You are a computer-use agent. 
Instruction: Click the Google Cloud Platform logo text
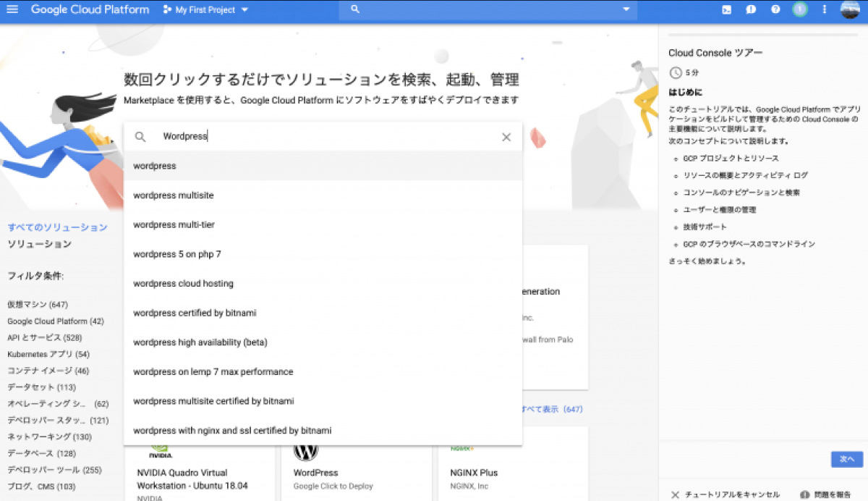coord(90,10)
